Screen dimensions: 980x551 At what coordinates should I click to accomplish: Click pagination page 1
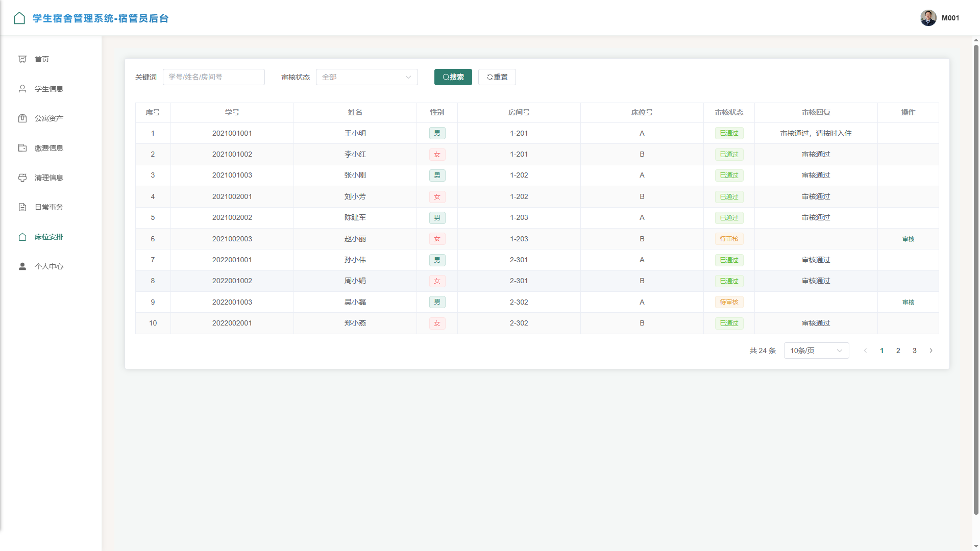coord(882,350)
